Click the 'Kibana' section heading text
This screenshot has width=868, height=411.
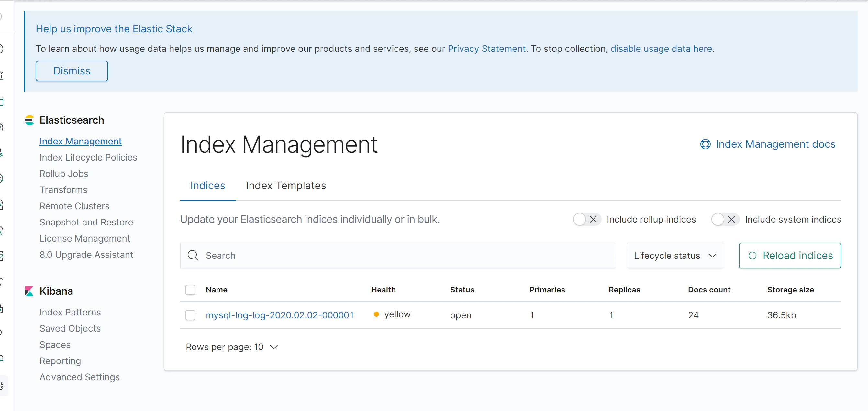point(56,291)
